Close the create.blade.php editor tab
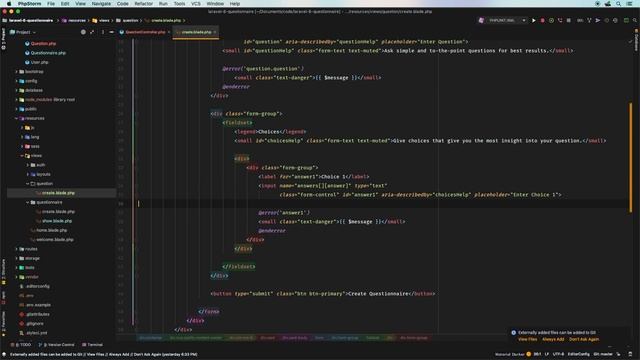This screenshot has width=640, height=360. coord(215,32)
